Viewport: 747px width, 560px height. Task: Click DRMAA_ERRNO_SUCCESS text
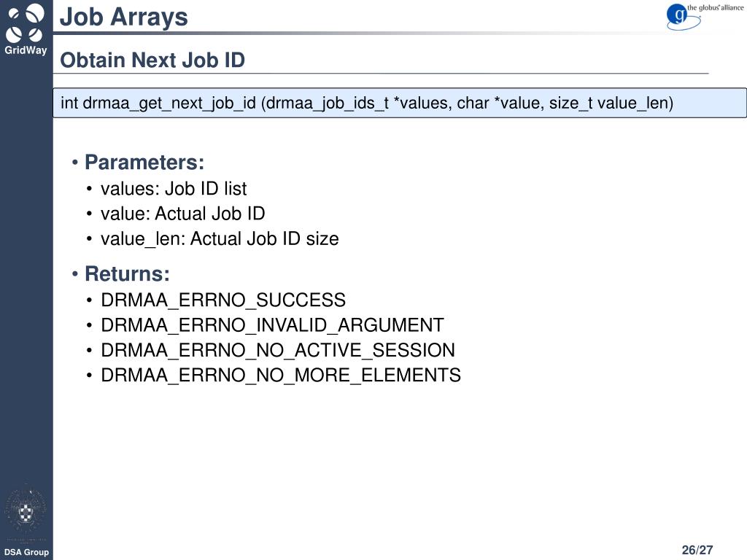pos(223,300)
